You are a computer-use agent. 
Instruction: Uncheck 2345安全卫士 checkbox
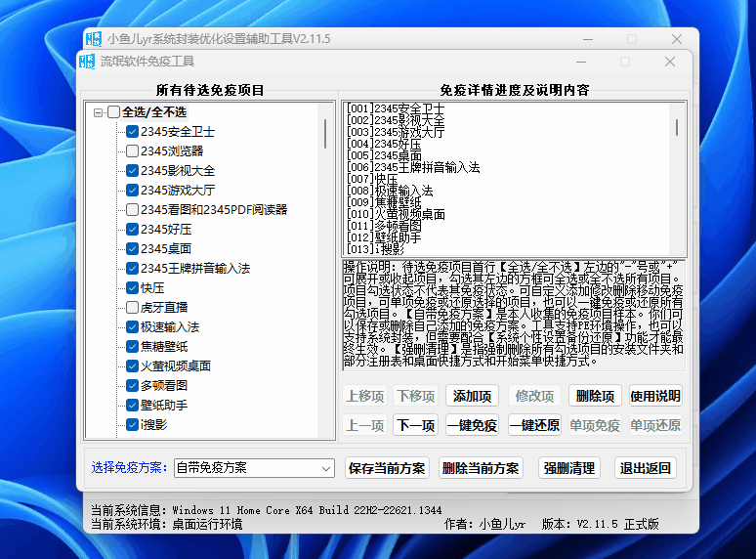[x=132, y=132]
